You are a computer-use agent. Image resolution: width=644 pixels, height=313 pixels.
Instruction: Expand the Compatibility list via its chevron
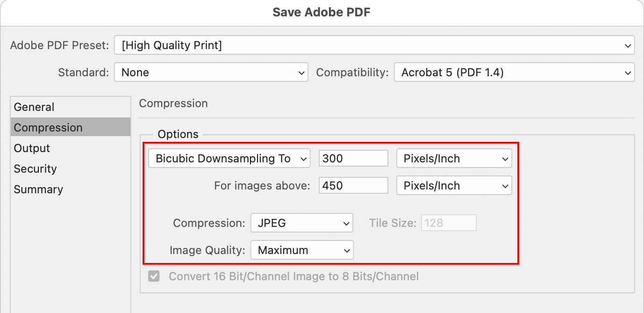tap(629, 73)
